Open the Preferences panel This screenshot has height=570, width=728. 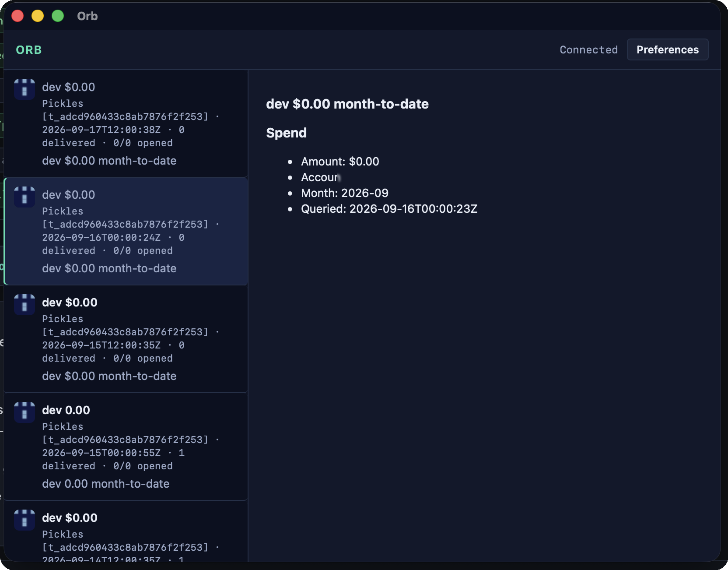pyautogui.click(x=667, y=49)
